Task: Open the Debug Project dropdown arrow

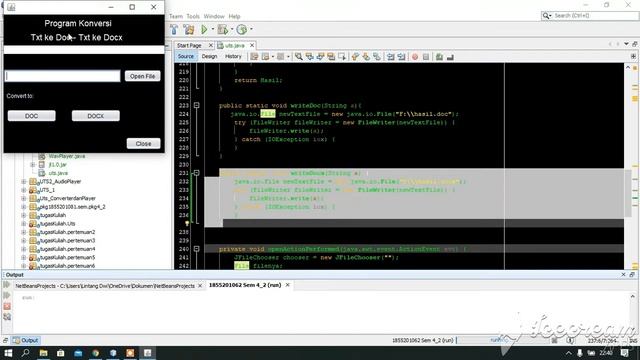Action: [x=232, y=29]
